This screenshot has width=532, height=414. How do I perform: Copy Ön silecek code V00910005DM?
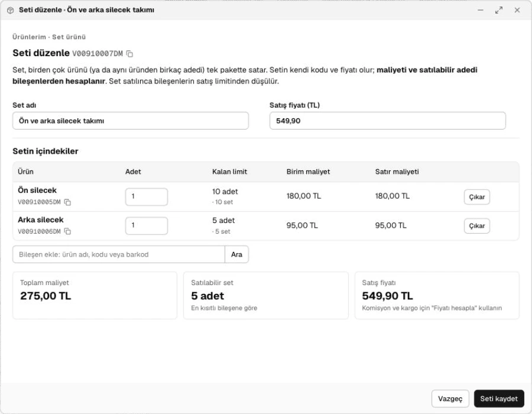coord(67,202)
